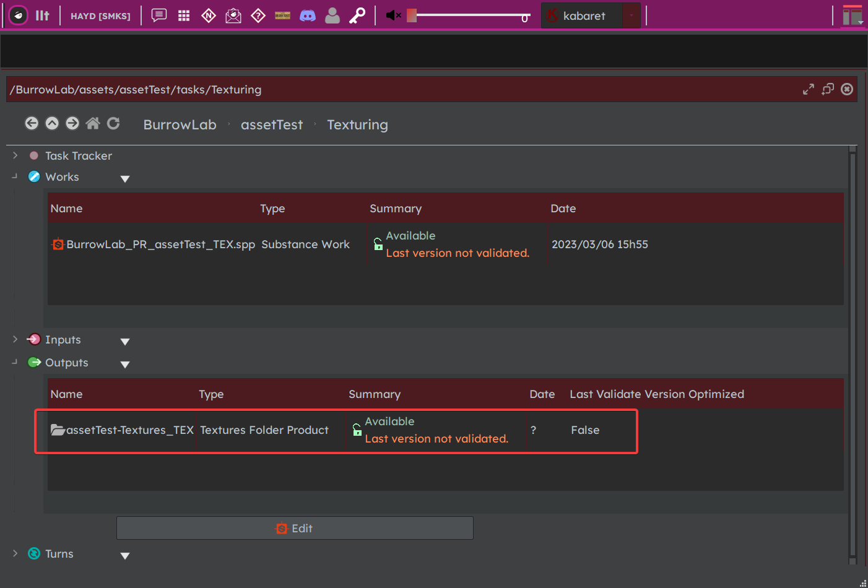868x588 pixels.
Task: Click the Works table Name column header
Action: 66,209
